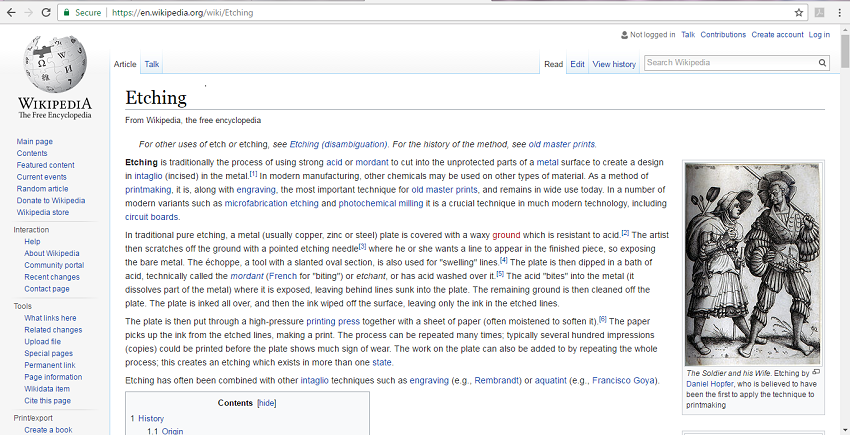Click the enlarge icon under the Hopfer image
Viewport: 850px width, 435px height.
(816, 373)
